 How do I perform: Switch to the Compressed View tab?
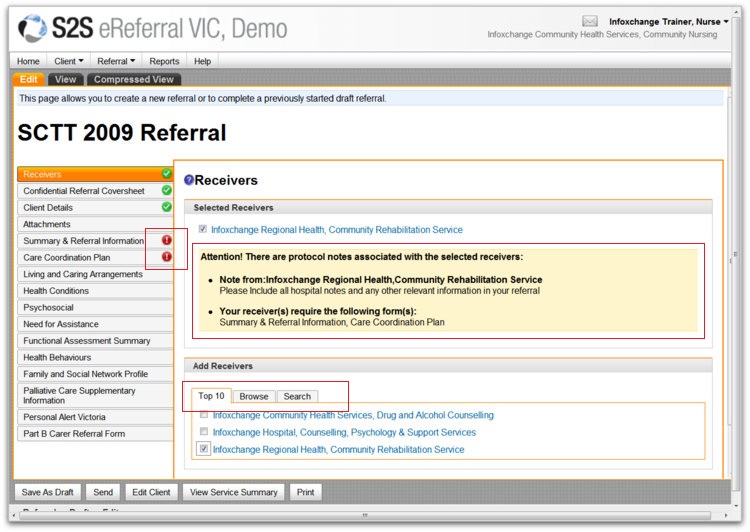point(135,80)
